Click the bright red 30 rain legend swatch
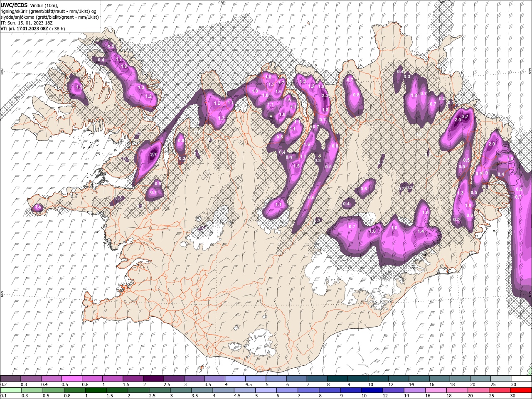 (x=521, y=390)
